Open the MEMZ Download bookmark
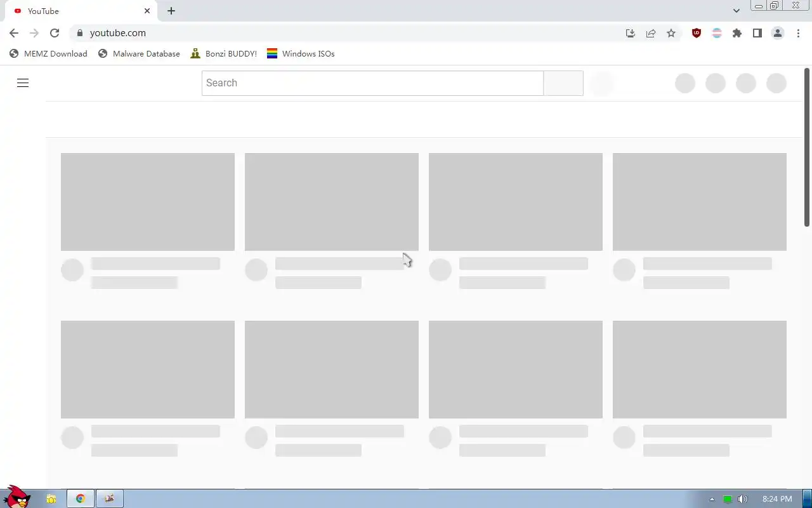This screenshot has height=508, width=812. click(x=49, y=54)
